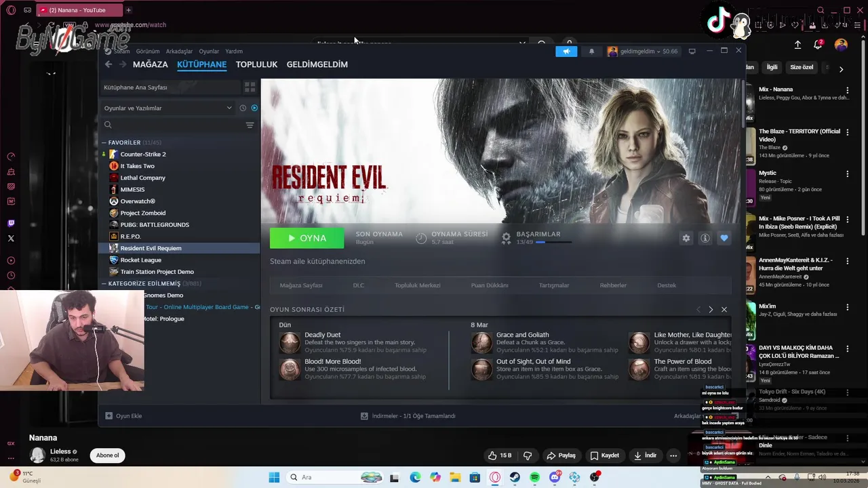Click the ready-to-play filter icon
The image size is (868, 488).
[254, 108]
